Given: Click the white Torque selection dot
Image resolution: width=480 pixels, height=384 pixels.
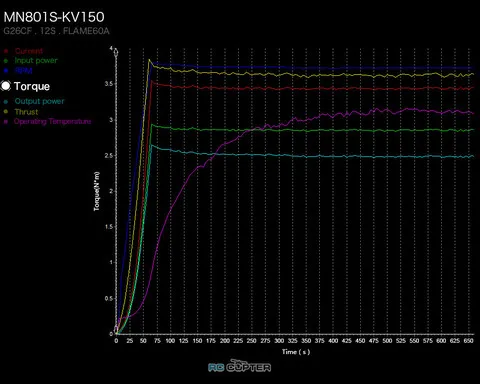Looking at the screenshot, I should click(6, 86).
